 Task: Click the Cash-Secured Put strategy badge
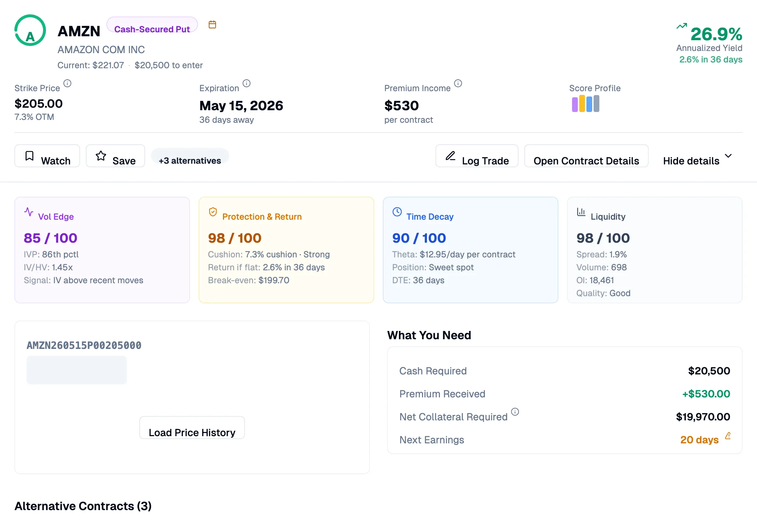pos(152,24)
